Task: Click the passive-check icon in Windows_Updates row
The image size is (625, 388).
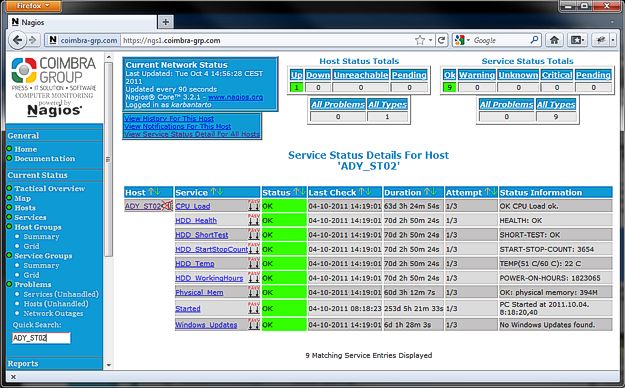Action: tap(254, 325)
